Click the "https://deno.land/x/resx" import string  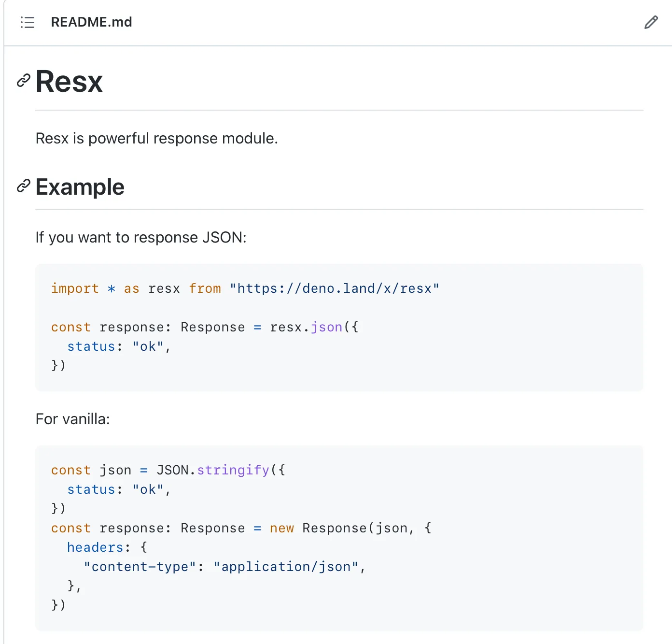(335, 288)
